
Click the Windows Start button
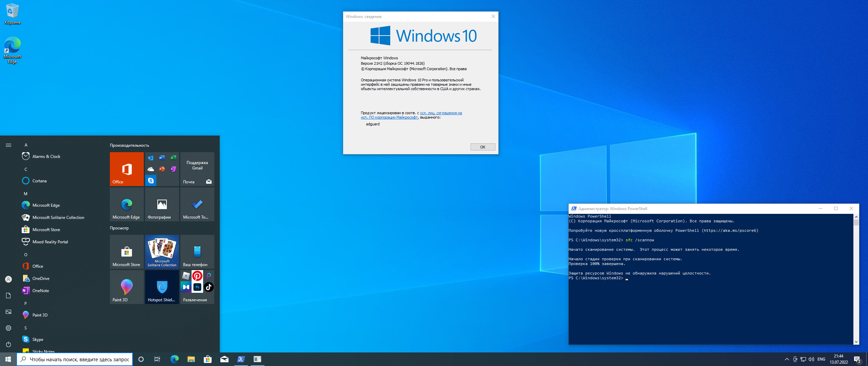[8, 359]
